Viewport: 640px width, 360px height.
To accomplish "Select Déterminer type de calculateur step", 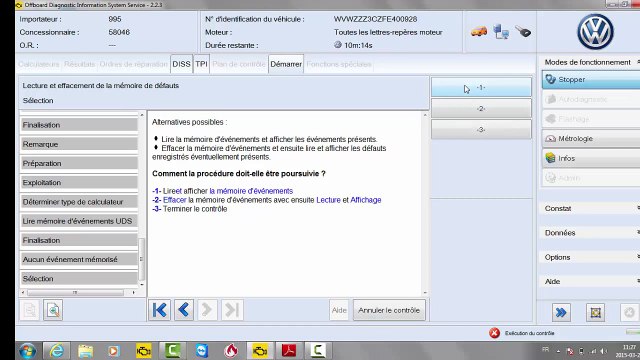I will click(79, 202).
